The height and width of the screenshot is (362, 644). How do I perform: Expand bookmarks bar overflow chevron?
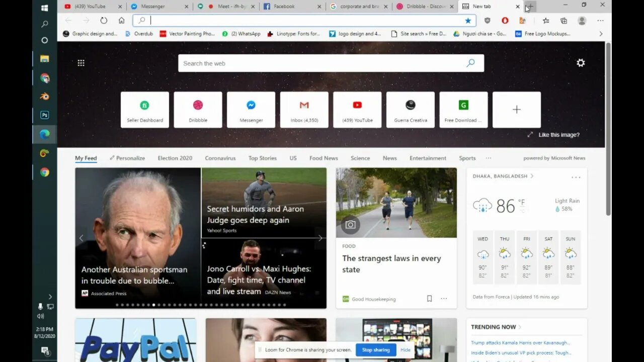point(601,34)
